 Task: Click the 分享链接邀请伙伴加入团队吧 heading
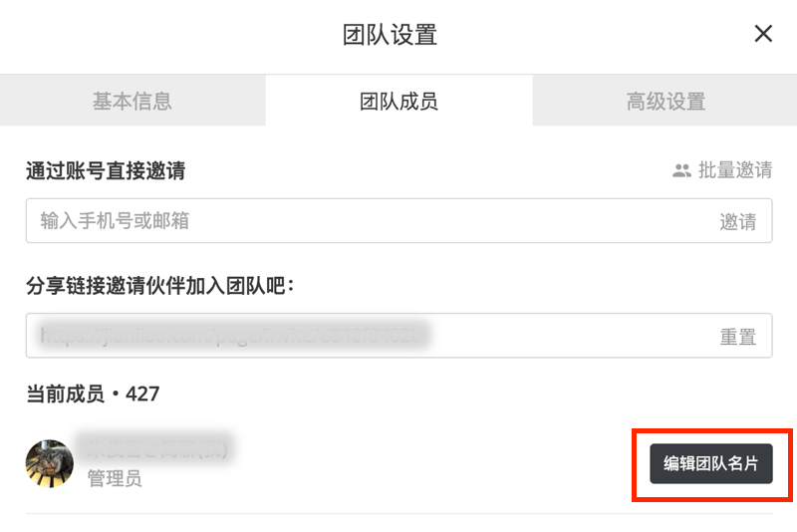160,287
